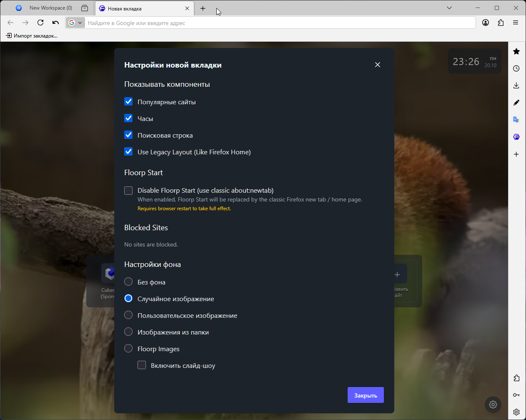The image size is (526, 420).
Task: Add a new sidebar panel with plus
Action: pyautogui.click(x=516, y=154)
